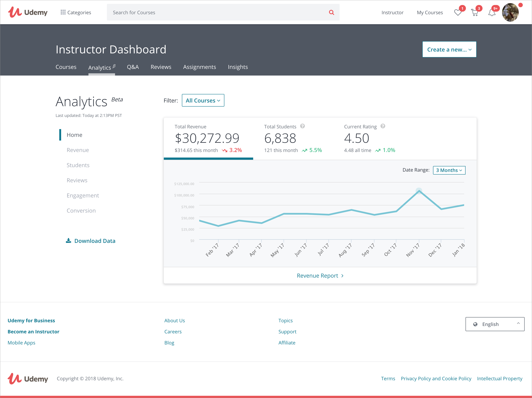Image resolution: width=532 pixels, height=398 pixels.
Task: Click Instructor in top navigation
Action: 393,13
